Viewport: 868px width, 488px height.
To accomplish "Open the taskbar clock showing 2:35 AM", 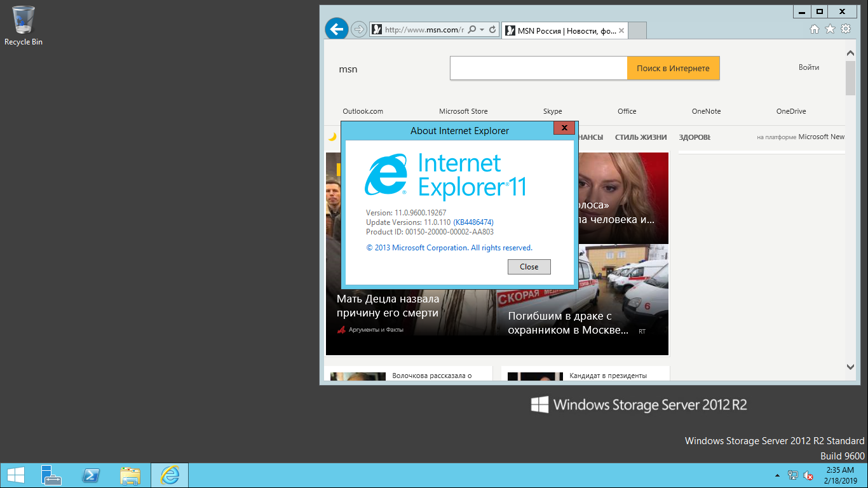I will coord(841,475).
